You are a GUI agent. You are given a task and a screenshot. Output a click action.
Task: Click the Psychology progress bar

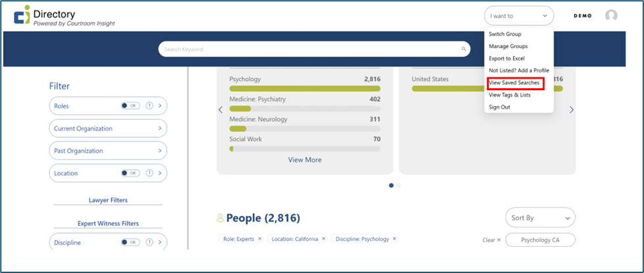pos(305,88)
